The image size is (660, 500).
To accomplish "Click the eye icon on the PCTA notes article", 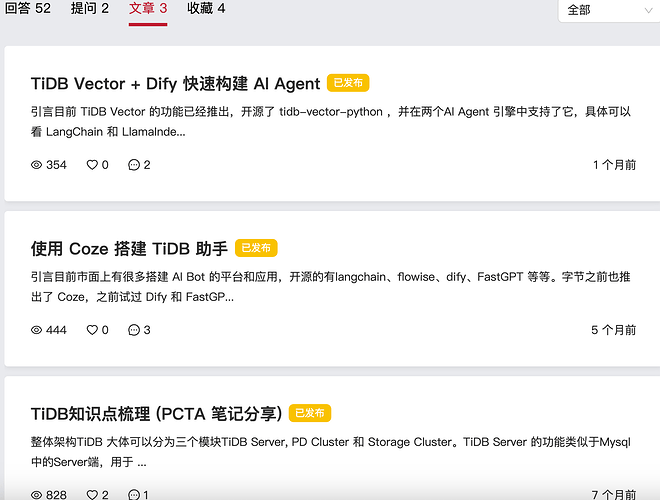I will click(x=37, y=495).
